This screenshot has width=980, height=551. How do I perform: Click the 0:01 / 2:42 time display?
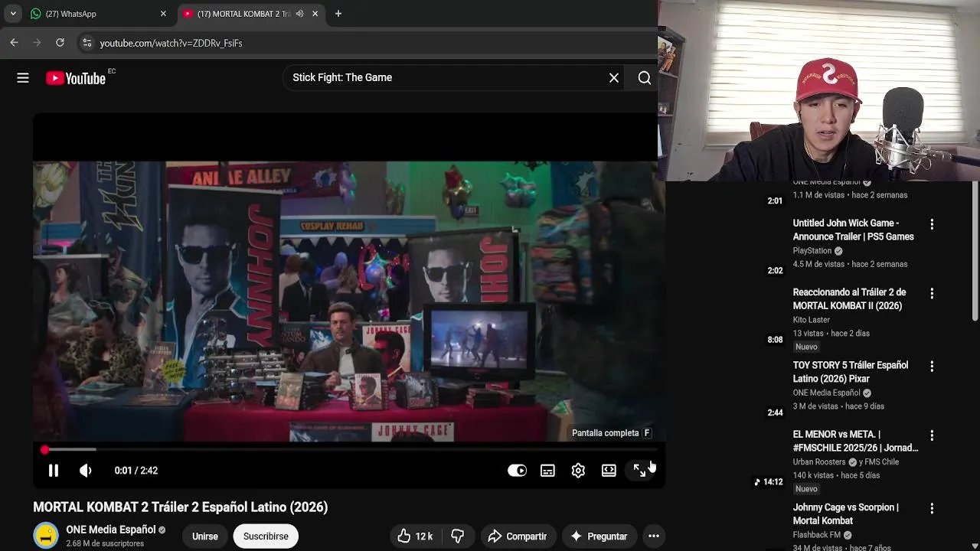coord(136,471)
